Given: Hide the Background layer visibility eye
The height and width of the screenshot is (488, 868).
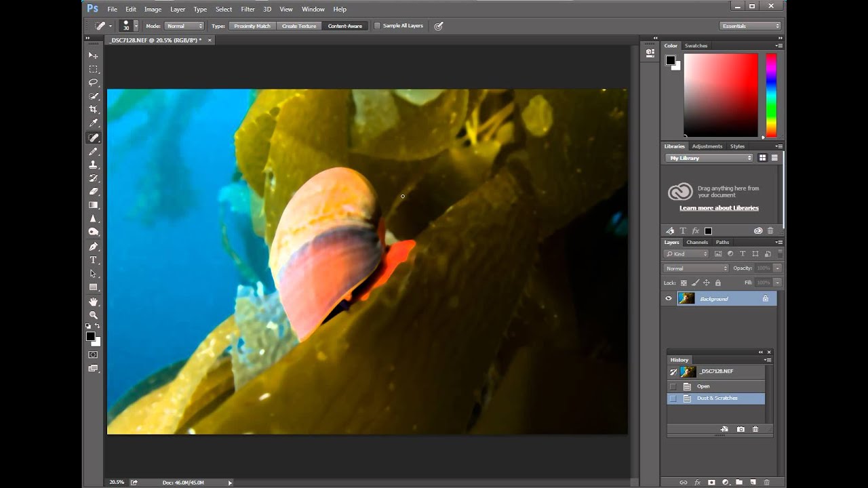Looking at the screenshot, I should tap(669, 298).
